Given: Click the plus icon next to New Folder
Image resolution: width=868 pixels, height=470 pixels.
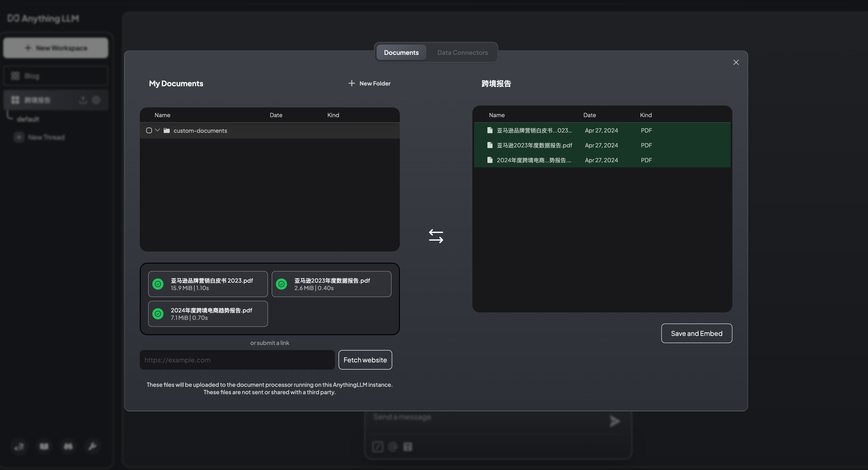Looking at the screenshot, I should click(x=351, y=83).
